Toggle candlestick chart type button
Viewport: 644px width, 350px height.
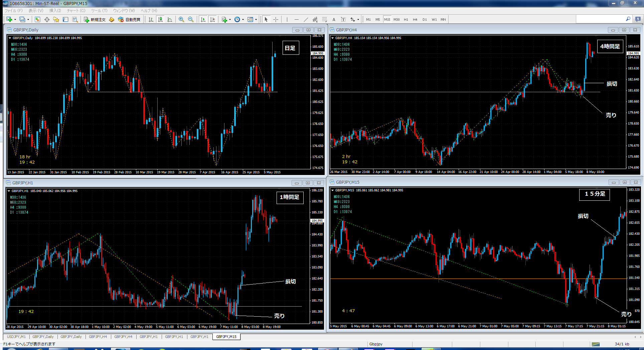click(x=160, y=19)
